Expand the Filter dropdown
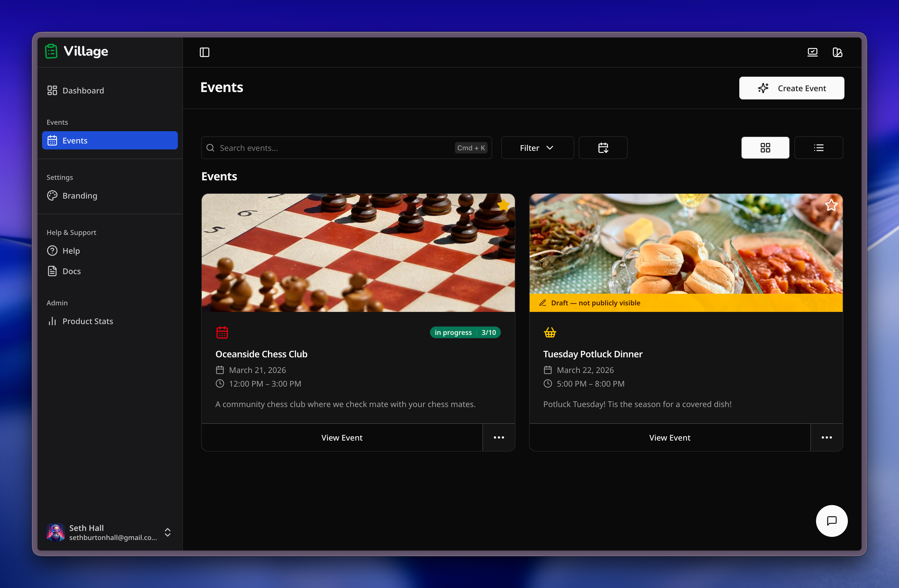The height and width of the screenshot is (588, 899). click(x=537, y=148)
